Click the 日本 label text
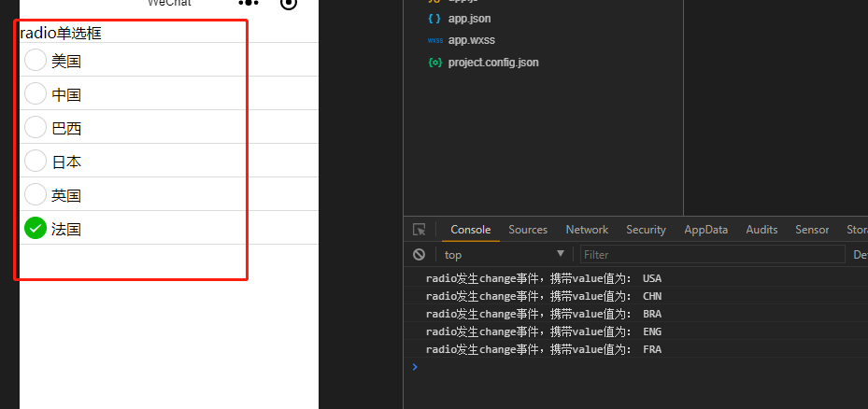Screen dimensions: 868x409 tap(66, 162)
